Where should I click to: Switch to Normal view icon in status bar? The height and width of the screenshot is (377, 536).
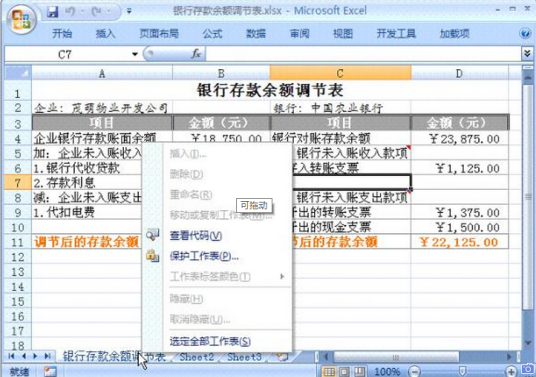pyautogui.click(x=329, y=372)
